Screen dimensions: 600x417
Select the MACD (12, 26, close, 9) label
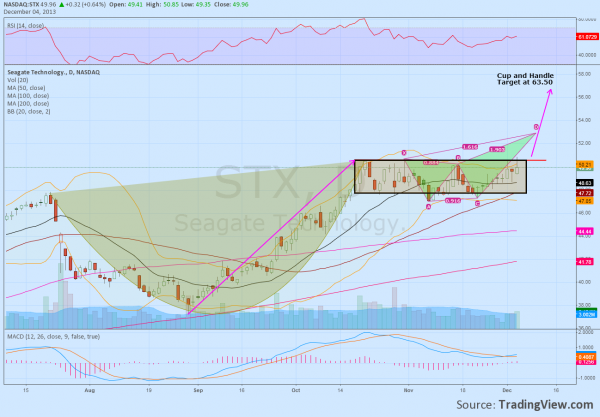(54, 337)
